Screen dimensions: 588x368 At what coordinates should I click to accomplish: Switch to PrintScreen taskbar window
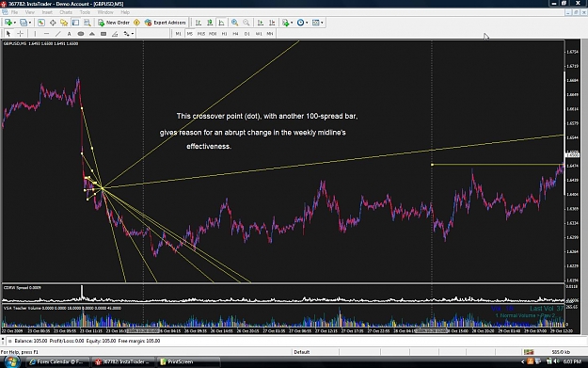click(187, 362)
